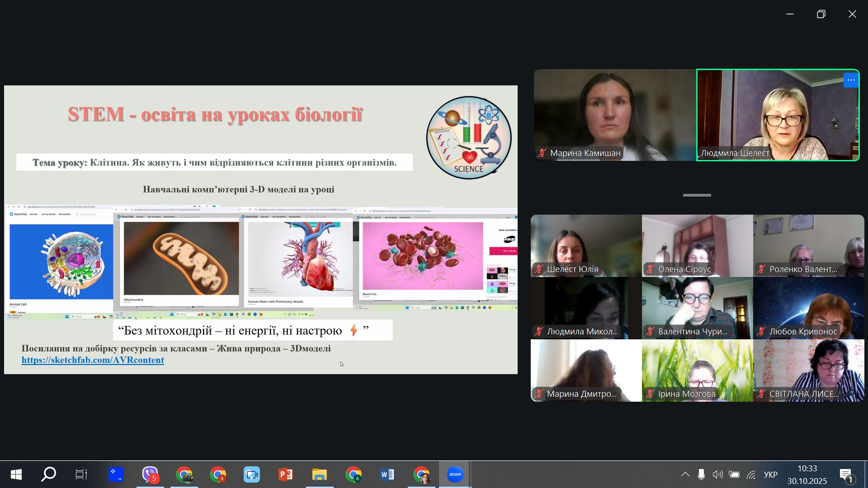
Task: Click the volume speaker tray icon
Action: coord(717,474)
